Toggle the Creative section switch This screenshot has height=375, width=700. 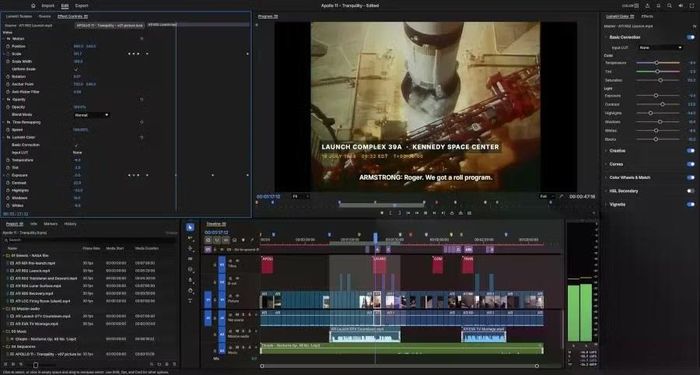(x=691, y=150)
